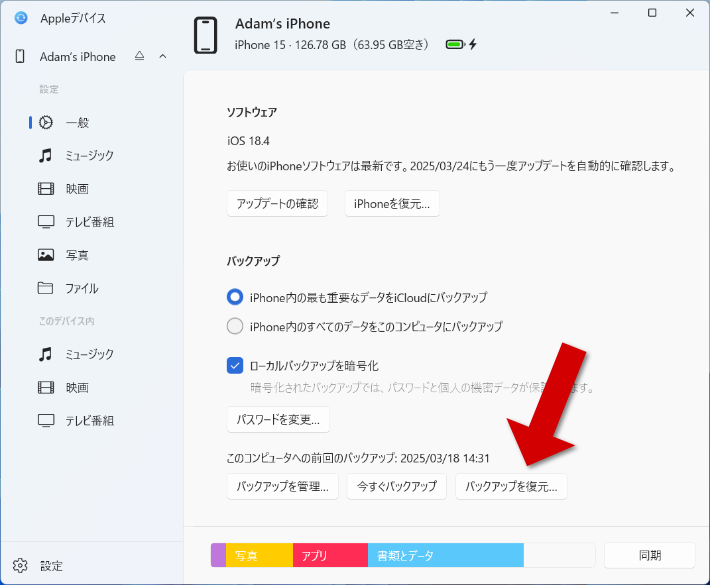Click music note icon under このデバイス内

45,354
